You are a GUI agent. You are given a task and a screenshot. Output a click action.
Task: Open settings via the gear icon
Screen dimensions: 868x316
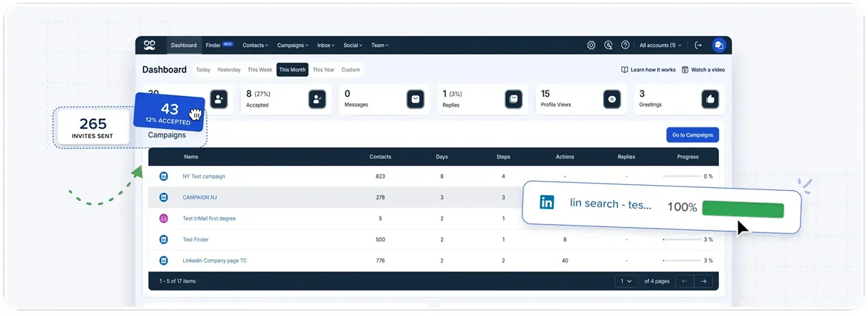click(x=591, y=45)
